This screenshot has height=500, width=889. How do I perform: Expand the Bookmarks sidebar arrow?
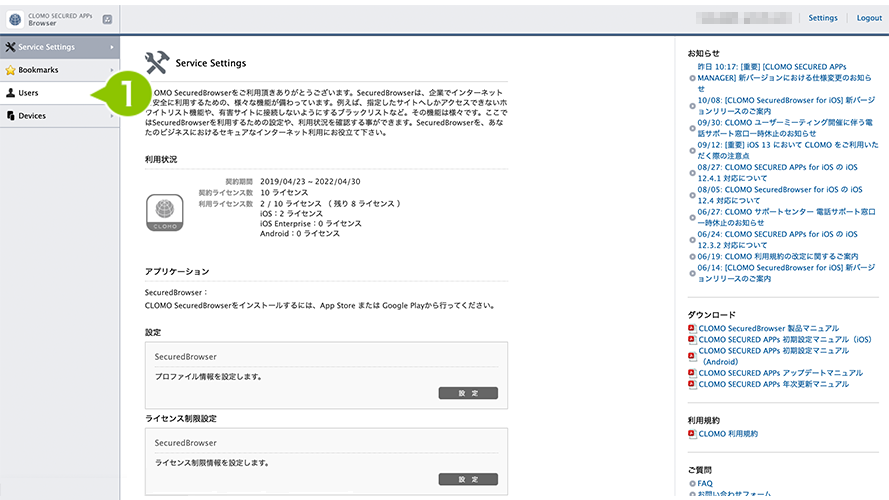tap(112, 70)
